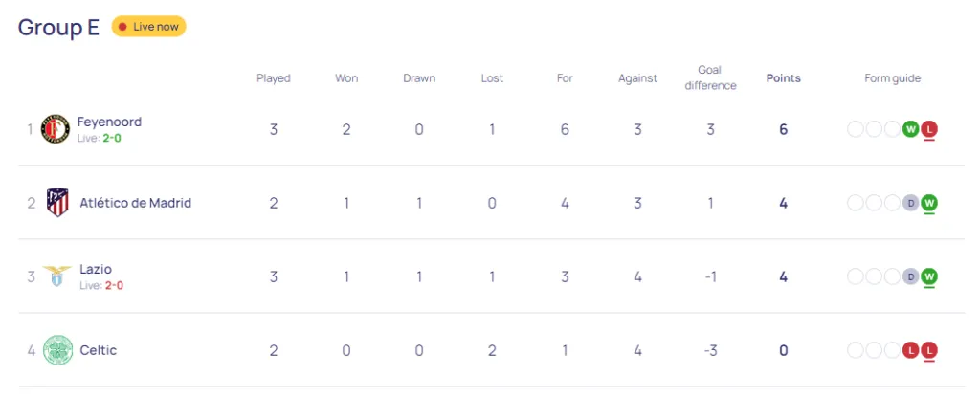The width and height of the screenshot is (980, 398).
Task: Click the Points column header
Action: coord(783,78)
